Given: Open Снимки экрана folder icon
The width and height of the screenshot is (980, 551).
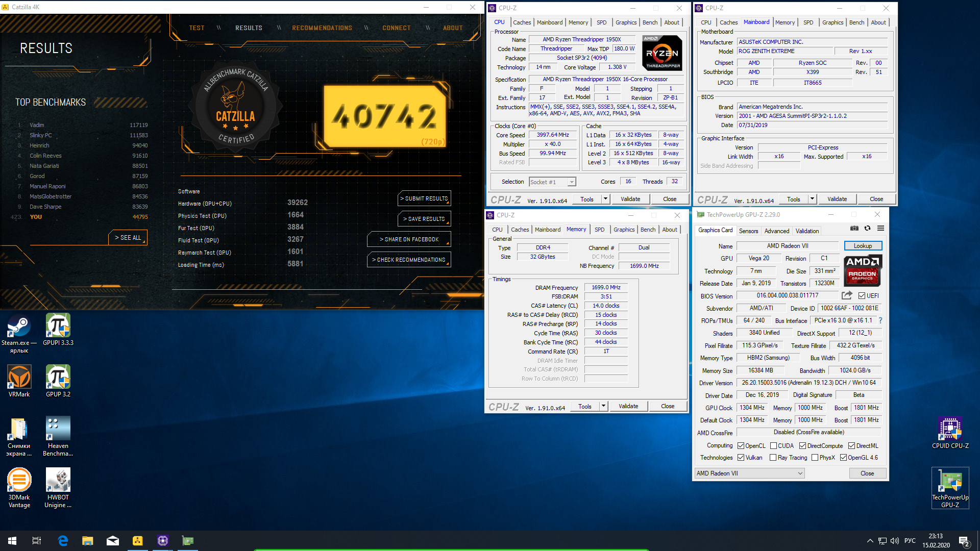Looking at the screenshot, I should click(19, 436).
